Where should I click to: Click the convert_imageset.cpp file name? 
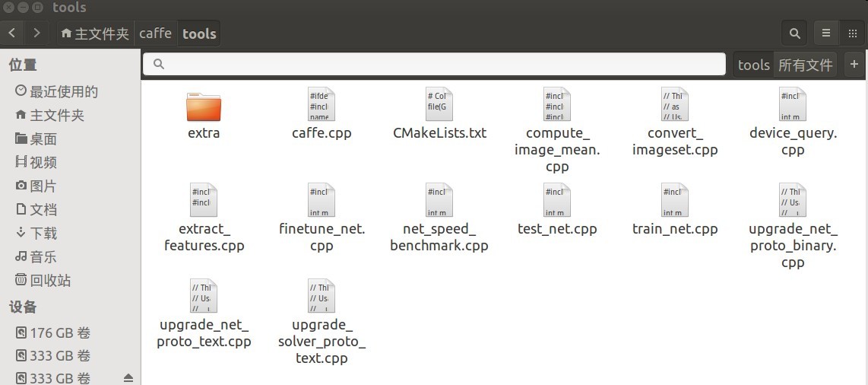pos(676,142)
